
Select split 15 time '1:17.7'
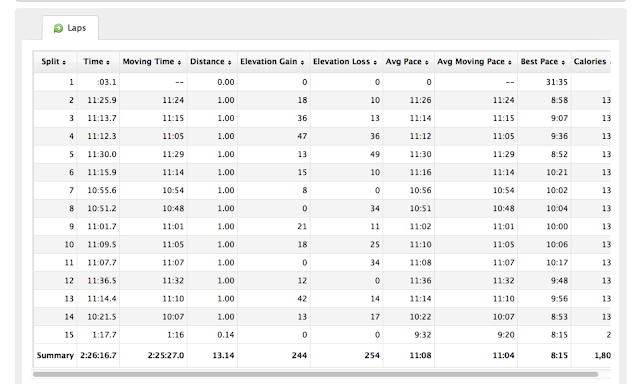pos(104,335)
